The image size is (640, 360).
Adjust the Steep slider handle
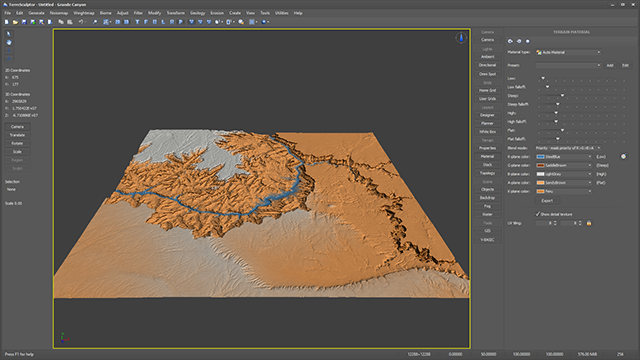point(562,96)
